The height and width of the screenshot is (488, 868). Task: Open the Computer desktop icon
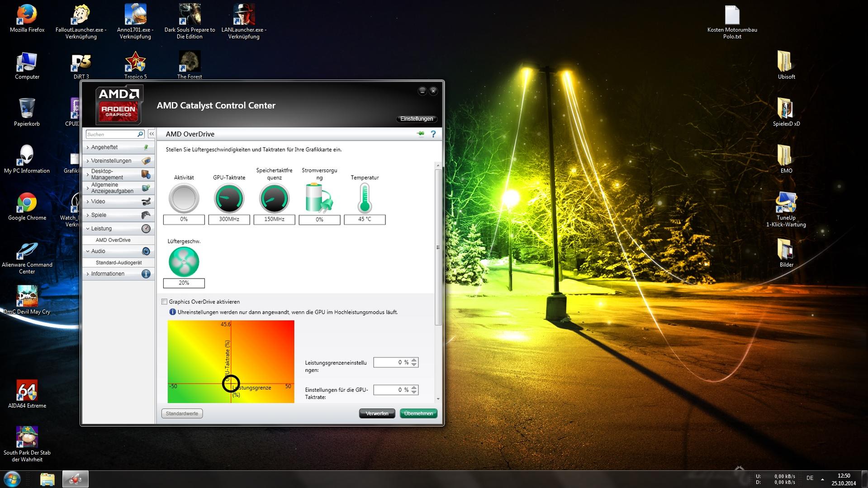click(x=27, y=66)
